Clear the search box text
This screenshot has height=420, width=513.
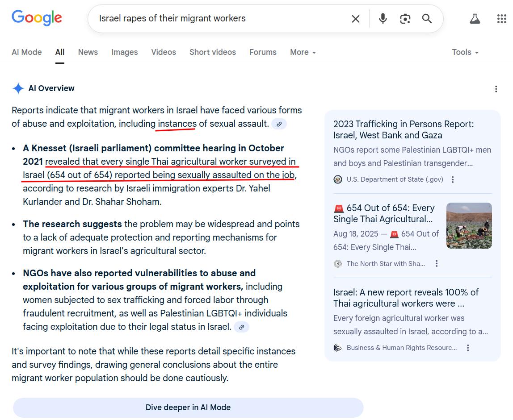coord(355,19)
